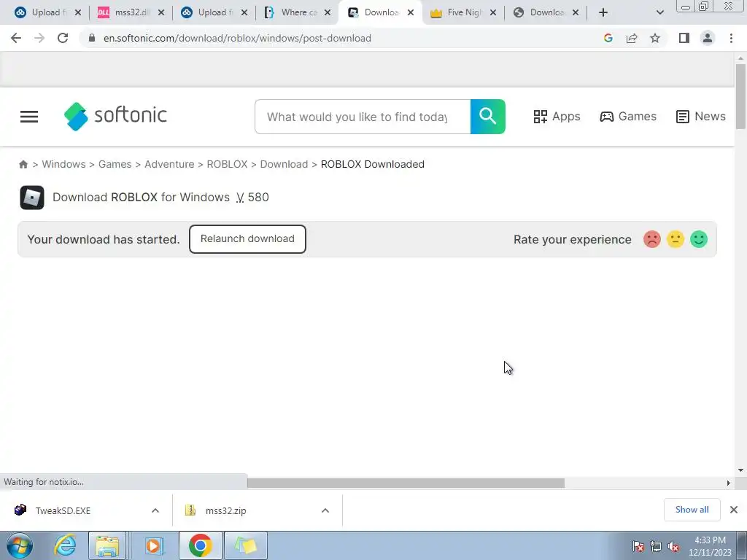
Task: Close the downloads bar
Action: click(x=734, y=510)
